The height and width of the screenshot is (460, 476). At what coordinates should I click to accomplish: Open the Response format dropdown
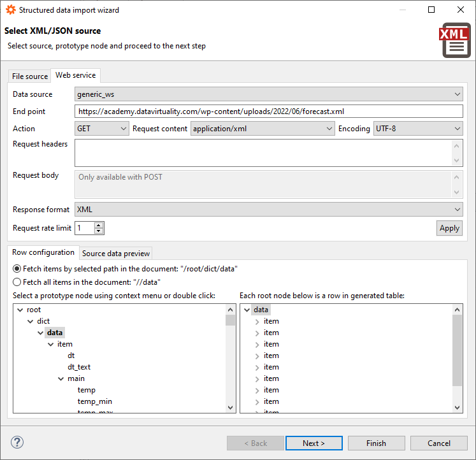coord(268,210)
